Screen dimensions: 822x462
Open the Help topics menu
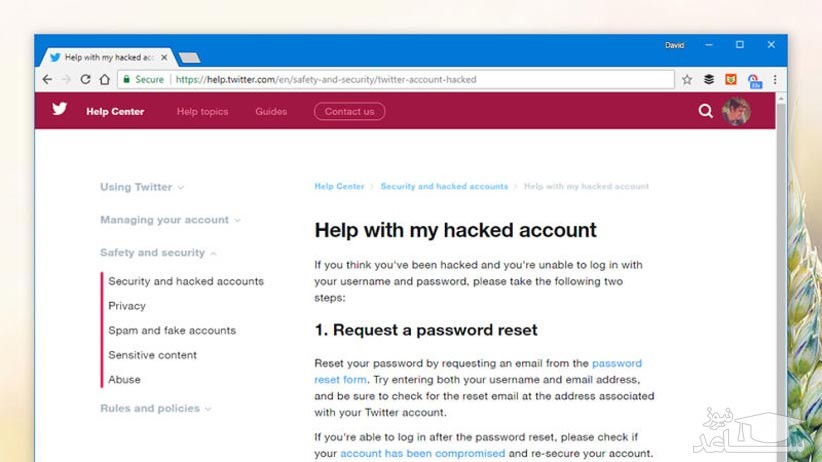202,112
